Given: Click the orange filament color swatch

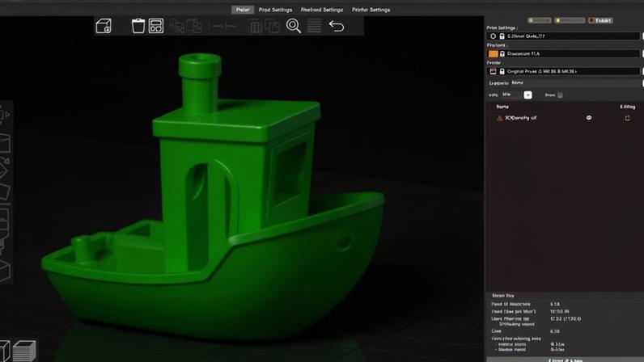Looking at the screenshot, I should pos(493,54).
